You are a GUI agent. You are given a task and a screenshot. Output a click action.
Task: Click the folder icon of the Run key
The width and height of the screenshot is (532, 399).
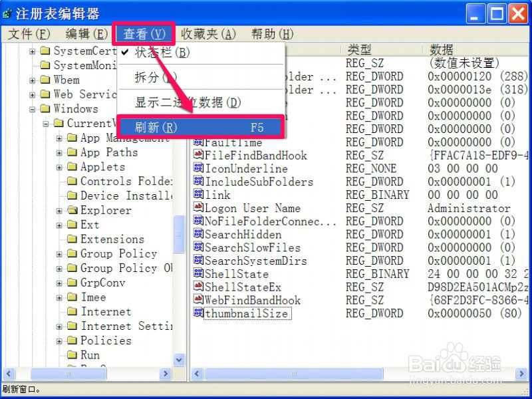pos(73,354)
